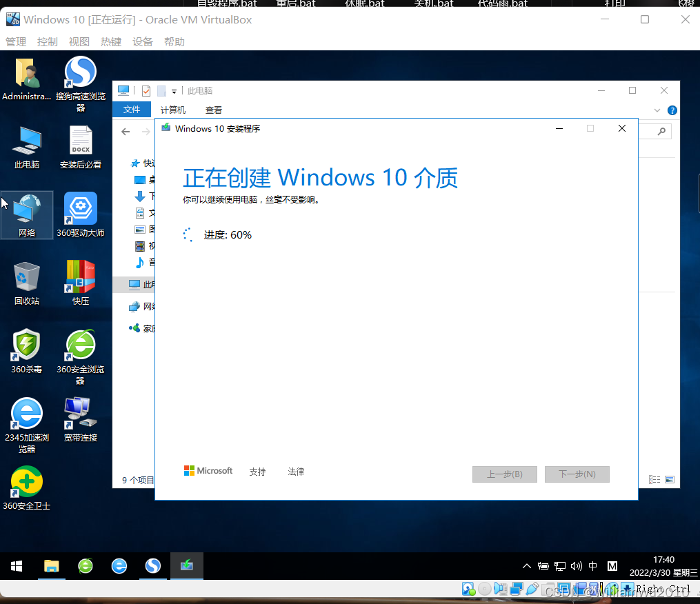Click the 进度: 60% progress spinner
This screenshot has height=604, width=700.
coord(188,235)
